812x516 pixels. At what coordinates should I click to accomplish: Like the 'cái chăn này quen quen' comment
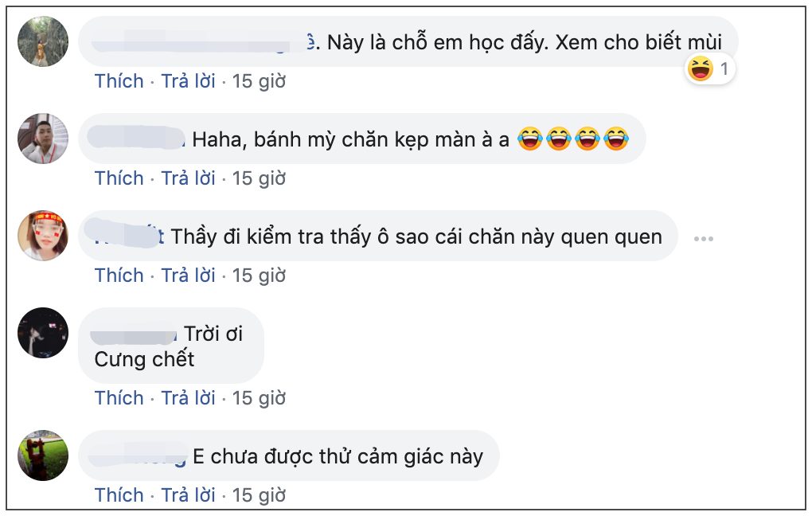[119, 276]
